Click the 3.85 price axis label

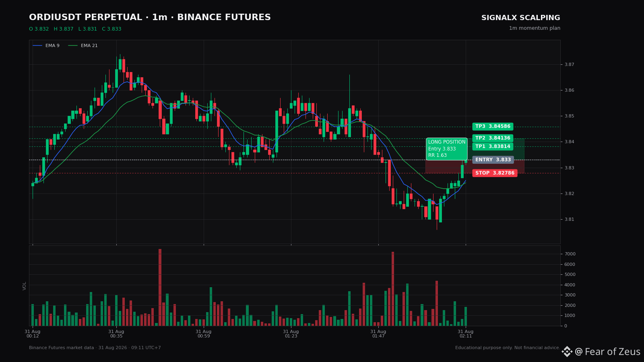click(x=569, y=116)
